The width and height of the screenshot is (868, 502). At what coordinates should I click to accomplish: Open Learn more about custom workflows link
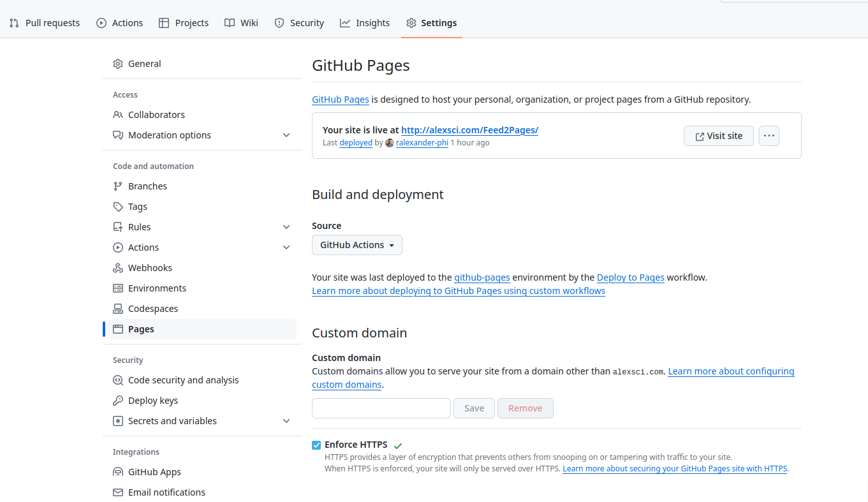coord(459,291)
